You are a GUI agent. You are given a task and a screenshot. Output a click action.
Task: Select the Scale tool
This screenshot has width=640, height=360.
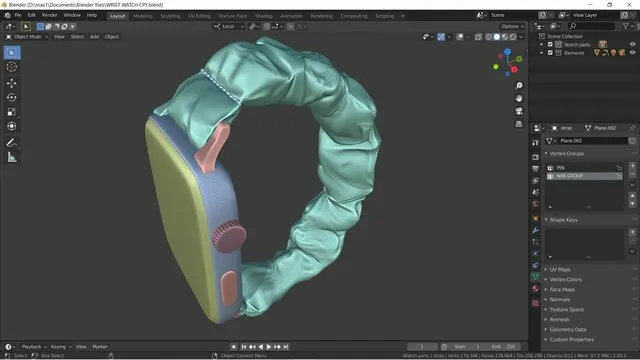[12, 112]
